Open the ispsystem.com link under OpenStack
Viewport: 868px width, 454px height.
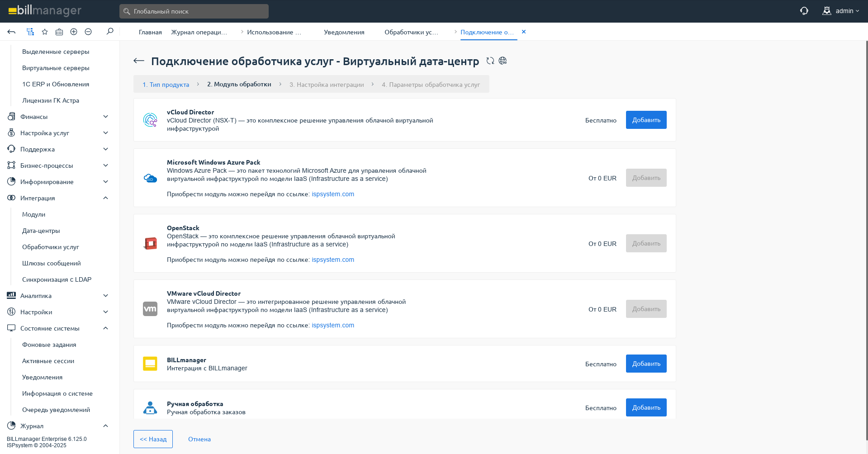[332, 260]
